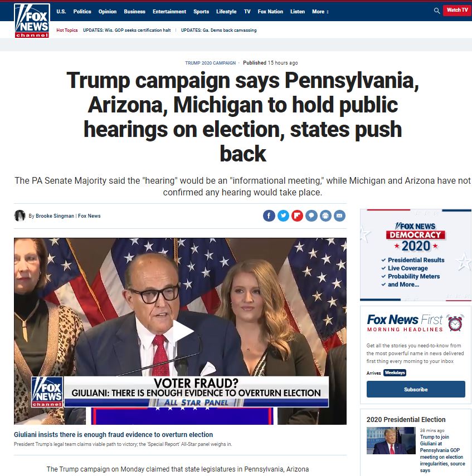
Task: Email article using envelope icon
Action: 339,216
